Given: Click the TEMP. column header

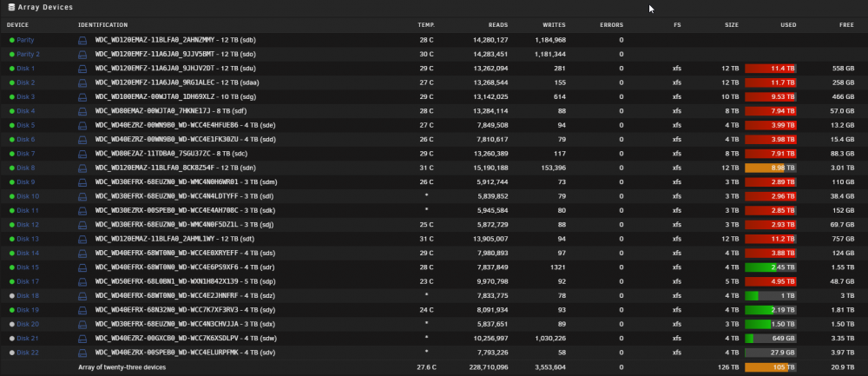Looking at the screenshot, I should click(426, 25).
